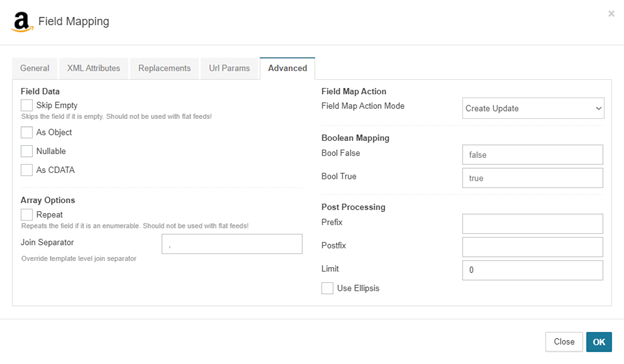Select the Advanced tab
Screen dimensions: 624x364
(287, 68)
